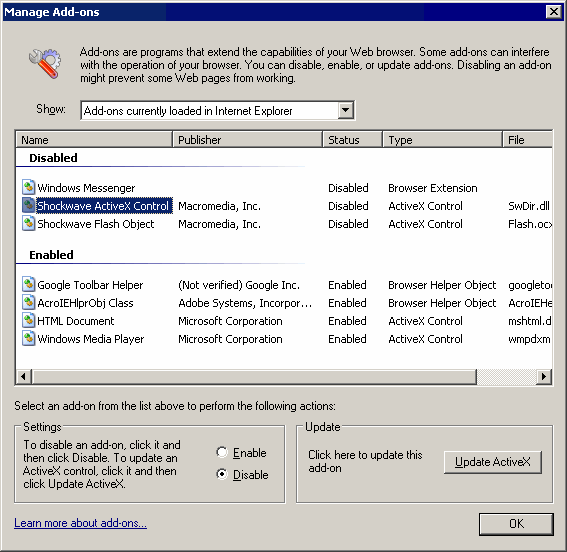The height and width of the screenshot is (552, 567).
Task: Click the Shockwave Flash Object icon
Action: tap(29, 223)
